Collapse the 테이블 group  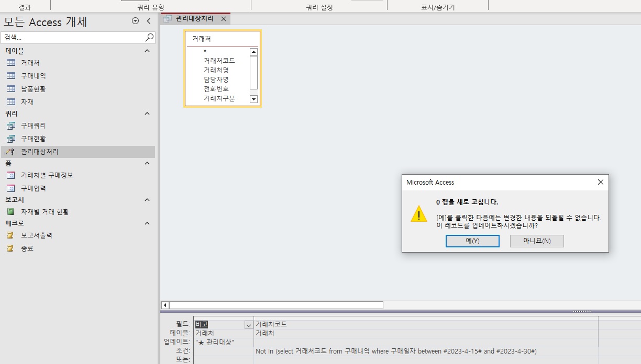(x=147, y=51)
